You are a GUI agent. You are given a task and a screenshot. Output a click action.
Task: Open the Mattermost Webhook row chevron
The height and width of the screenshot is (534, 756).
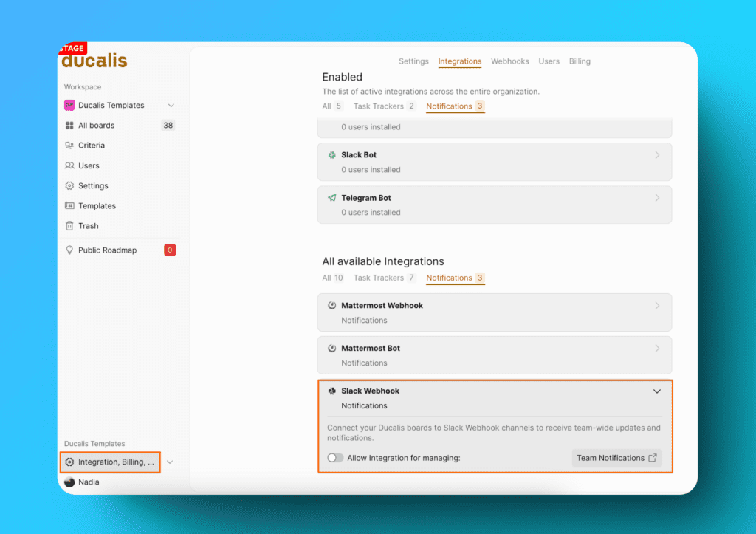coord(657,306)
